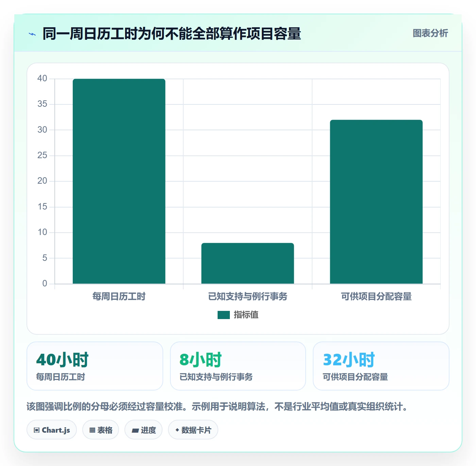This screenshot has height=466, width=476.
Task: Click the 可供项目分配容量 x-axis label
Action: click(x=376, y=297)
